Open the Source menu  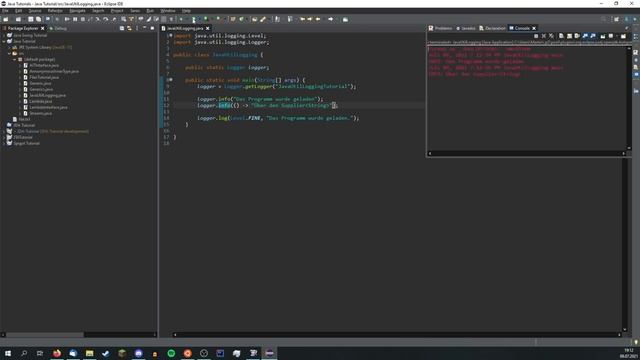click(x=35, y=11)
